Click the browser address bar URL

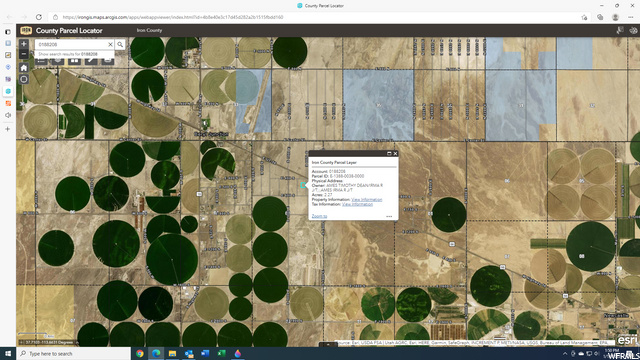[173, 17]
